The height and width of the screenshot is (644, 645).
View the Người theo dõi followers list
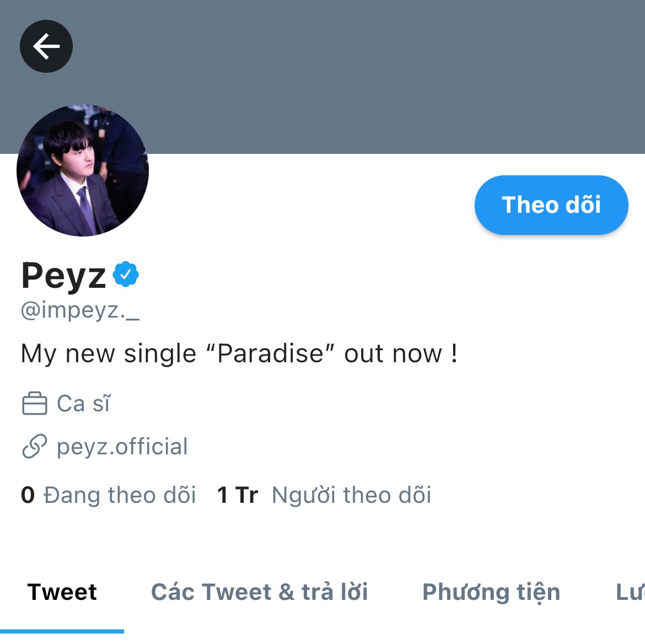point(351,495)
